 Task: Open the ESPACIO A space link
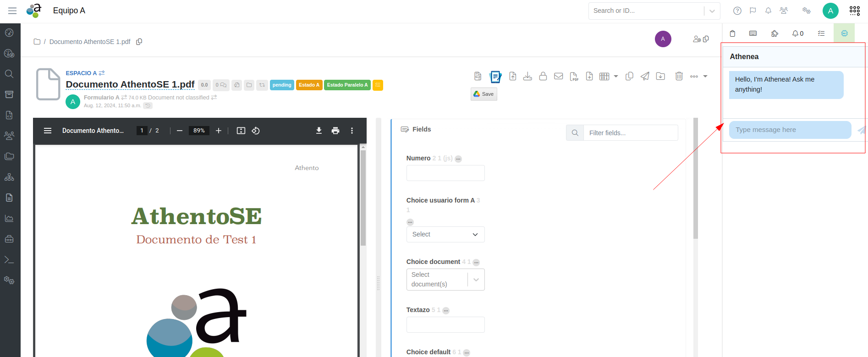[x=81, y=73]
